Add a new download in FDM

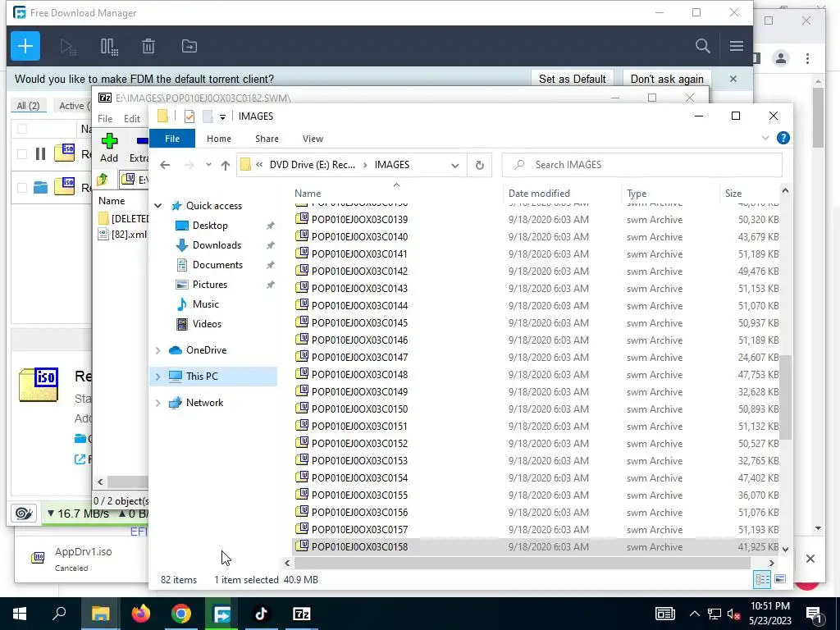pyautogui.click(x=25, y=46)
